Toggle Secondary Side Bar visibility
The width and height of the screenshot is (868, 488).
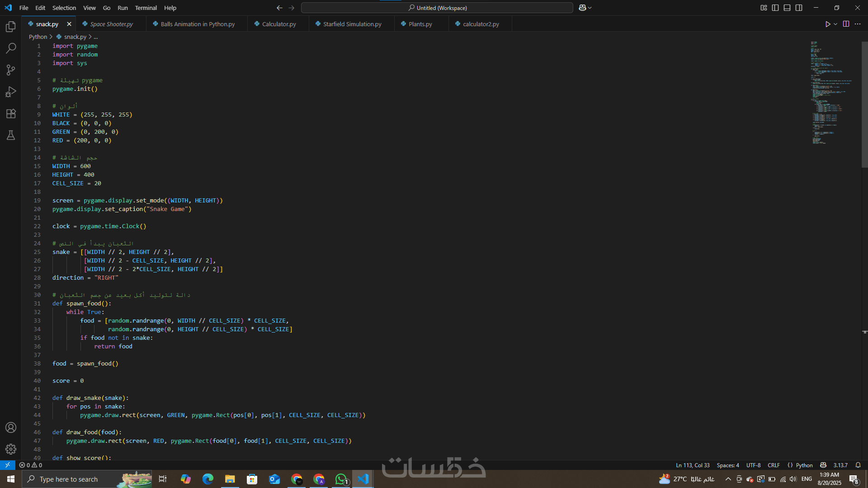[799, 8]
